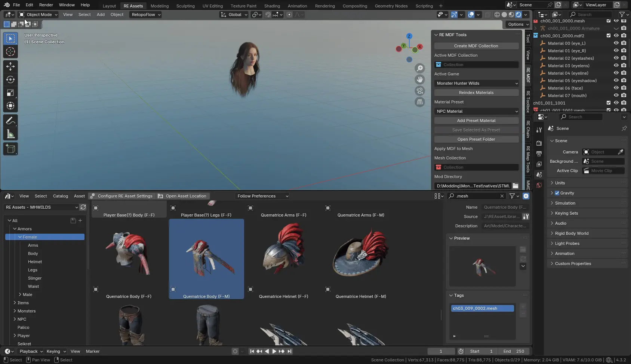This screenshot has height=364, width=631.
Task: Open the NPC Material preset dropdown
Action: coord(477,111)
